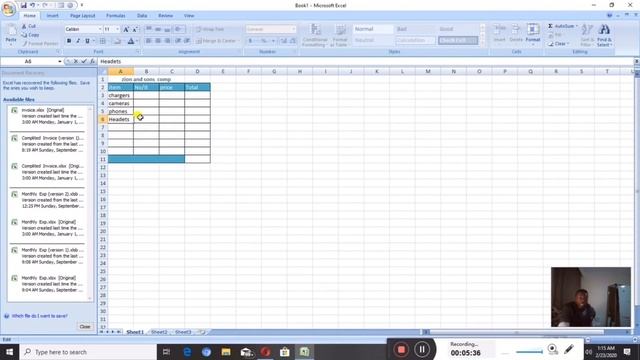Screen dimensions: 640x360
Task: Switch to the Review tab
Action: click(165, 16)
